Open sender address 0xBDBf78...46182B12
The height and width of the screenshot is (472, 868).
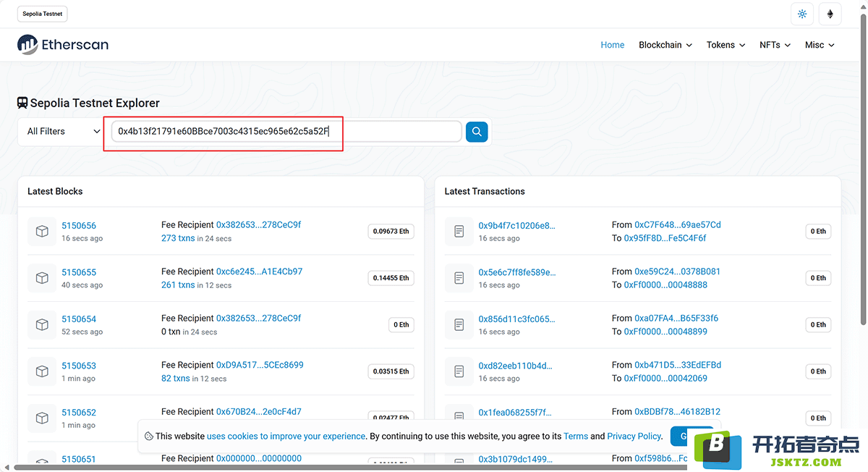tap(678, 411)
